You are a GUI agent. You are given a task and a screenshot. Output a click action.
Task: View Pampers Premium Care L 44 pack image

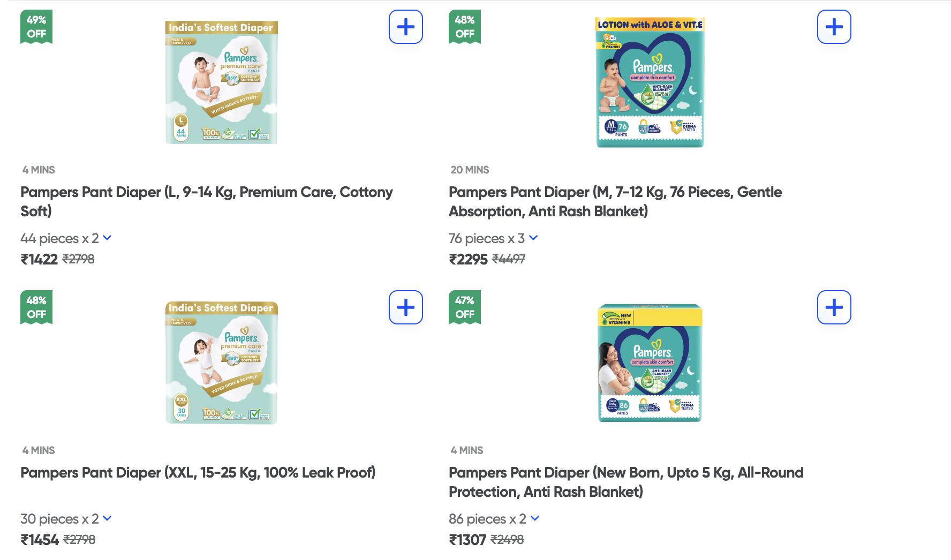click(x=221, y=82)
